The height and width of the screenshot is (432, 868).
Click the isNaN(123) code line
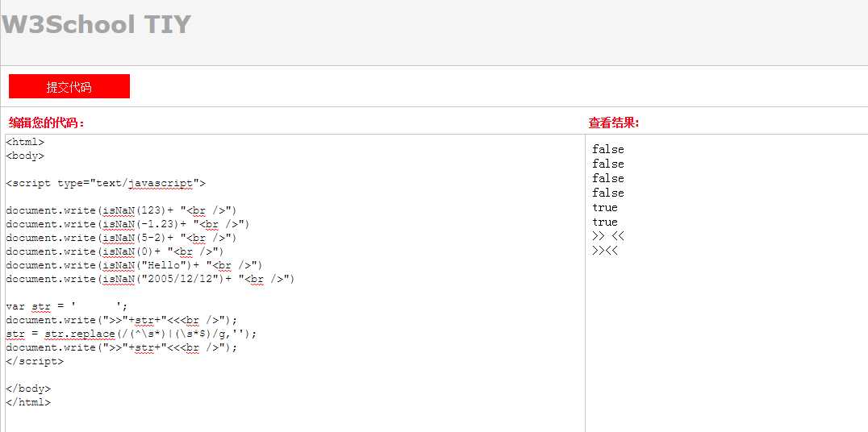(121, 210)
